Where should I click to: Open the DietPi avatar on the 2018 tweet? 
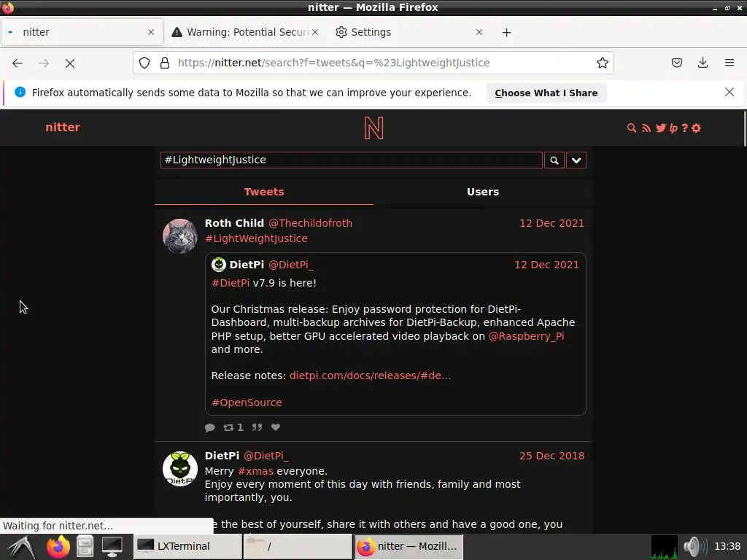click(180, 468)
